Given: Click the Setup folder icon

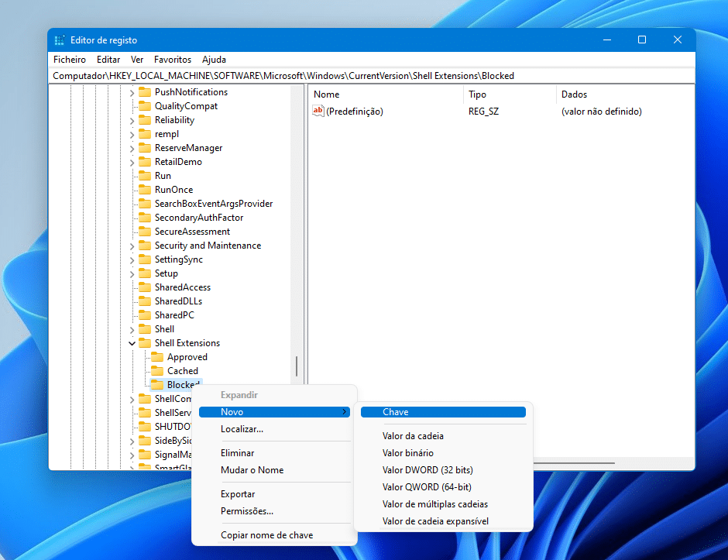Looking at the screenshot, I should (145, 273).
